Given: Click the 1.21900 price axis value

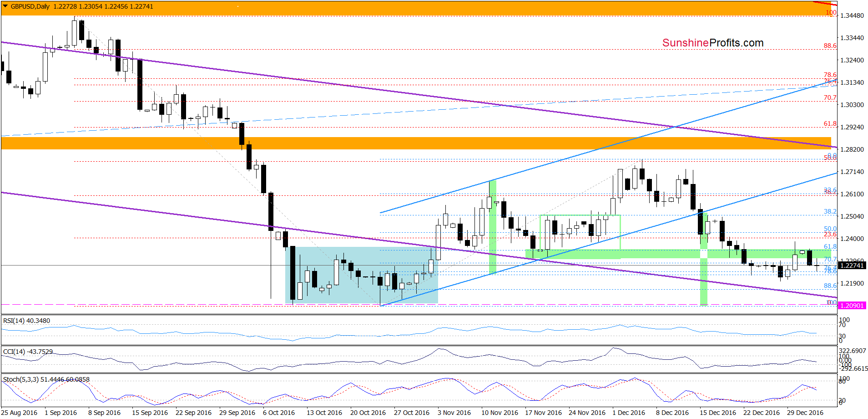Looking at the screenshot, I should [852, 283].
